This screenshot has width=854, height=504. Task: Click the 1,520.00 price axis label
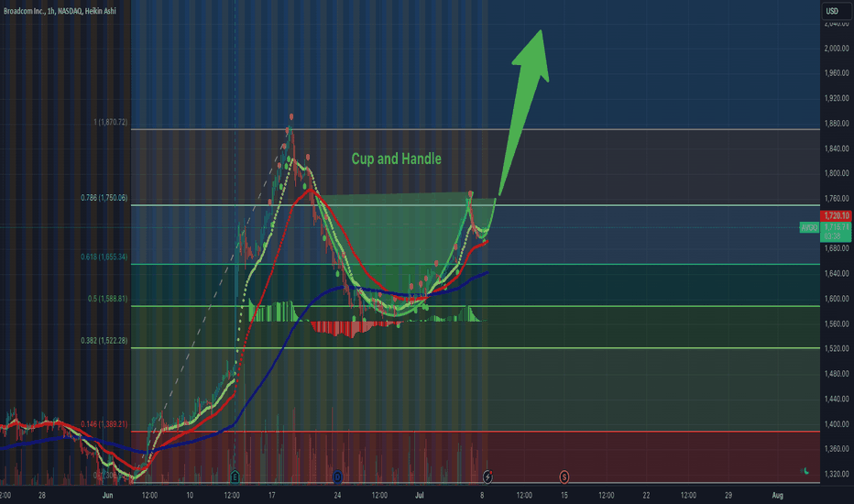click(837, 348)
